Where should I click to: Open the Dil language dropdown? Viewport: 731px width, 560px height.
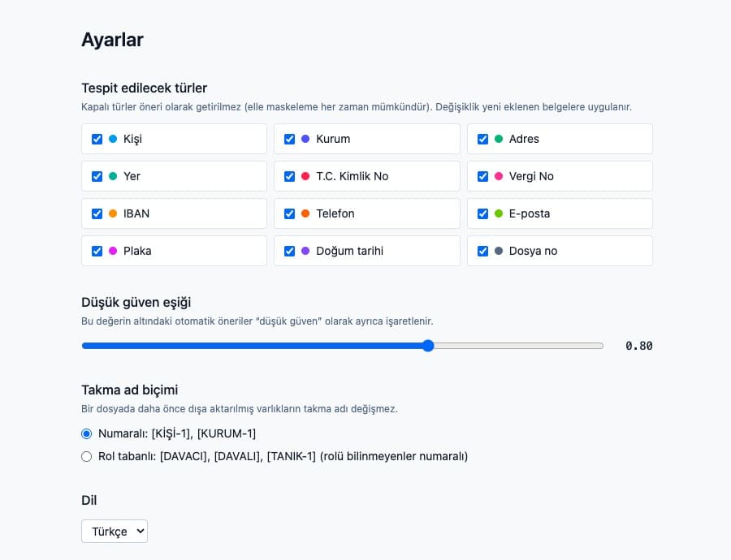click(x=115, y=531)
